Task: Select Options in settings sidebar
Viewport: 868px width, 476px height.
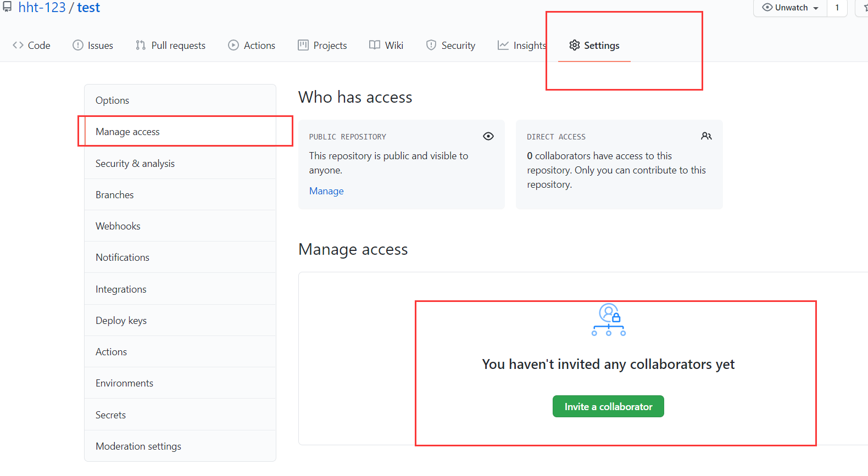Action: [180, 100]
